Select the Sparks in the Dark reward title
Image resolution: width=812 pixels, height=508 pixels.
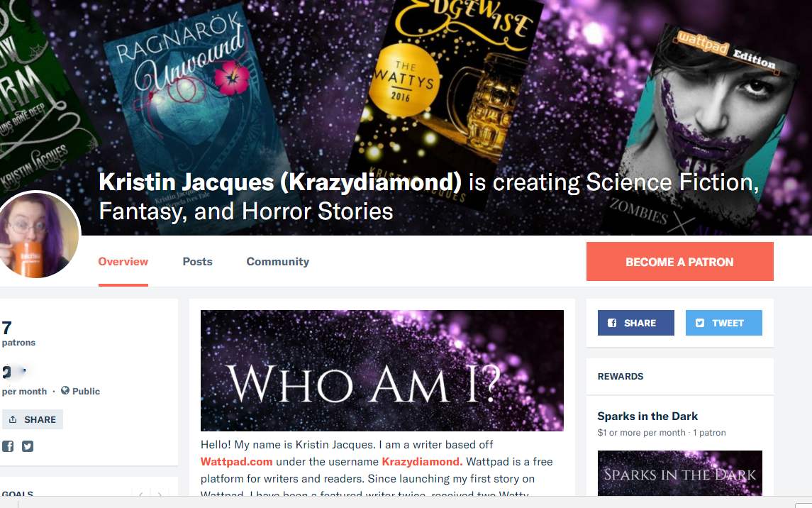tap(647, 416)
